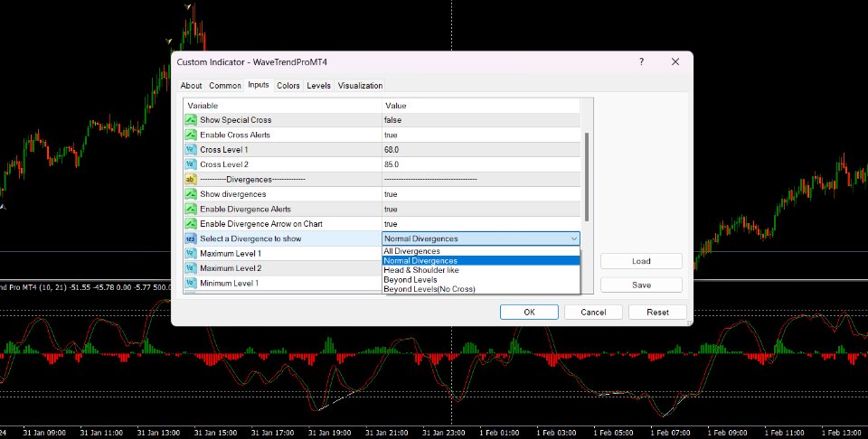Click the icon beside Cross Level 1

tap(191, 150)
